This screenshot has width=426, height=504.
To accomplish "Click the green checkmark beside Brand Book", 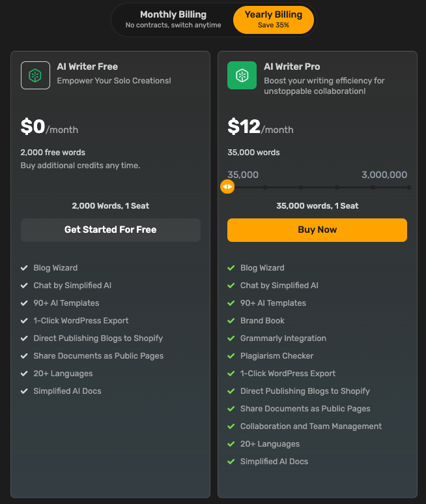I will coord(231,321).
